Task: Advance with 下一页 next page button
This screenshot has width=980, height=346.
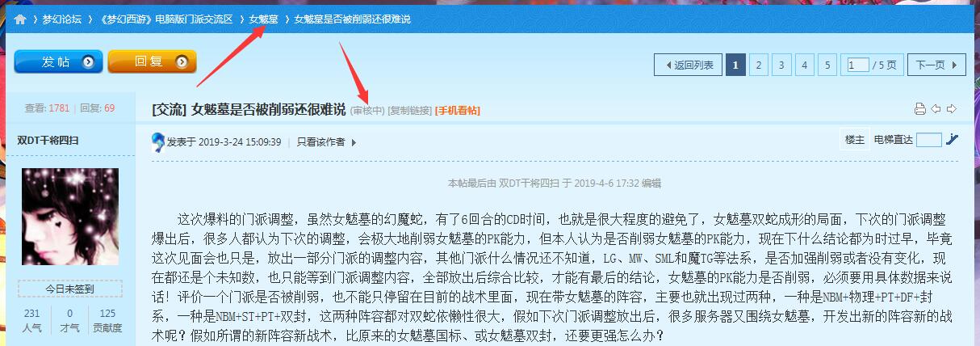Action: point(936,65)
